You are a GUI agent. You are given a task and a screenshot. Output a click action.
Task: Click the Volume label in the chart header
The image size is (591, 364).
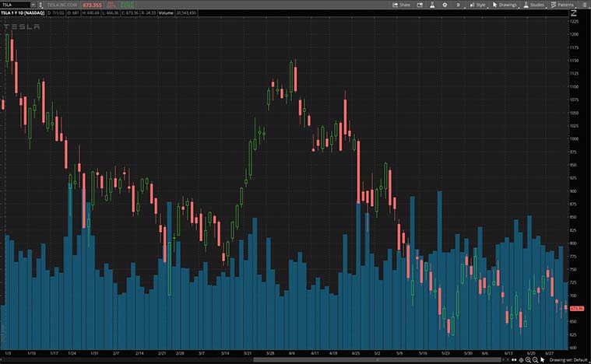[x=166, y=13]
